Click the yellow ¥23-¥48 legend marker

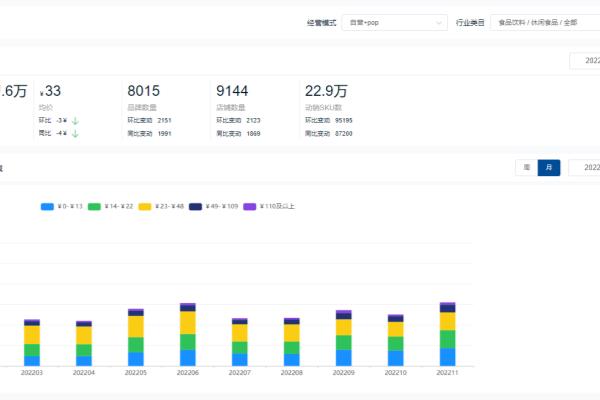pos(145,207)
